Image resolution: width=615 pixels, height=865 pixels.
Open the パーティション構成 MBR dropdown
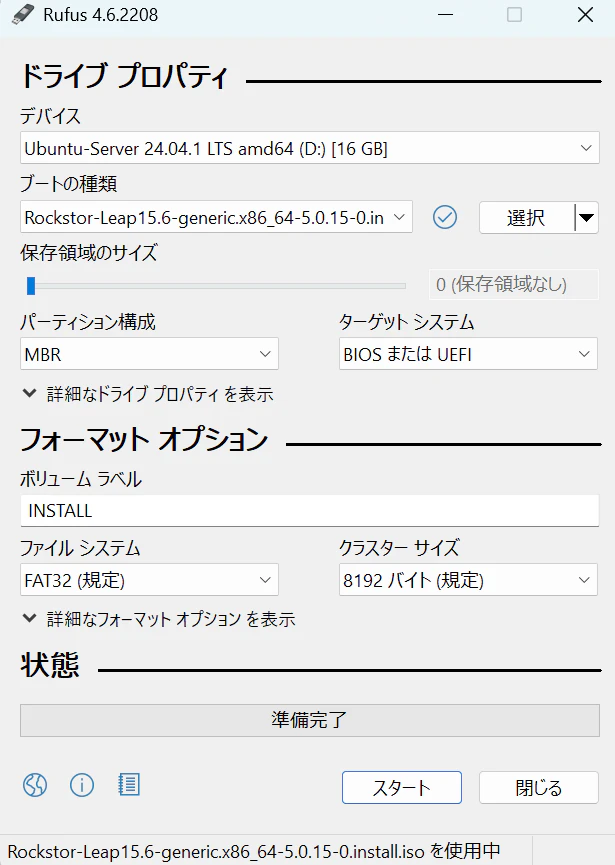point(149,354)
